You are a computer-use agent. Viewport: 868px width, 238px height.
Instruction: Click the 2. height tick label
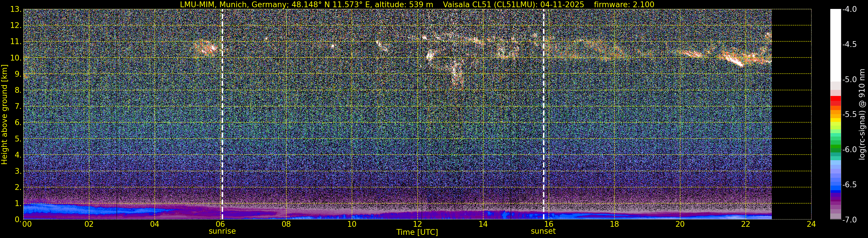click(18, 188)
